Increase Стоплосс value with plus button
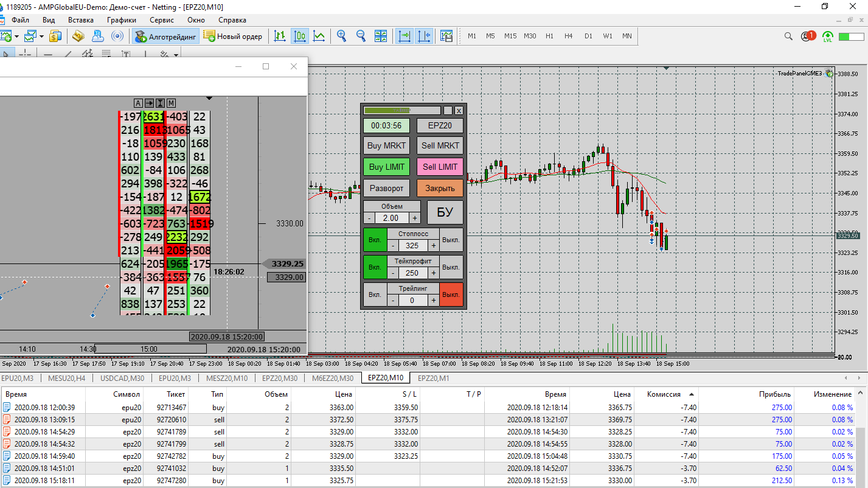The width and height of the screenshot is (868, 488). coord(434,245)
